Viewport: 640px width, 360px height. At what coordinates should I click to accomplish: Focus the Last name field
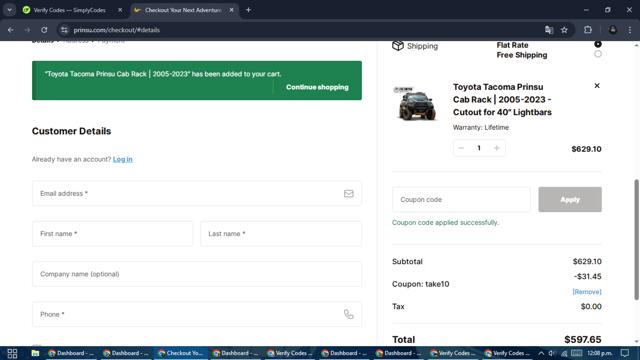[281, 234]
